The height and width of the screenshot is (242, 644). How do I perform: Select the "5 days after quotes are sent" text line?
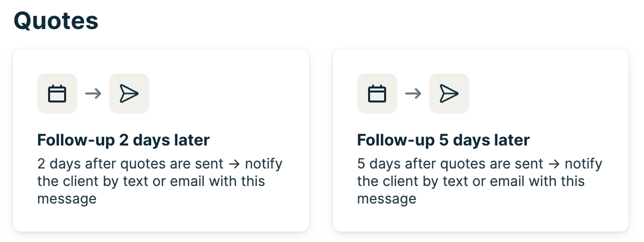coord(450,164)
